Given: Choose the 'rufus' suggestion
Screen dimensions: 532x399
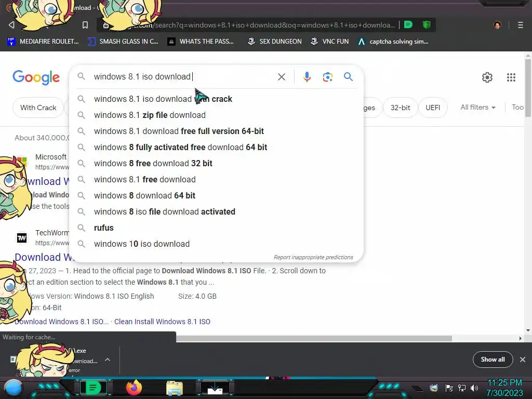Looking at the screenshot, I should coord(217,228).
